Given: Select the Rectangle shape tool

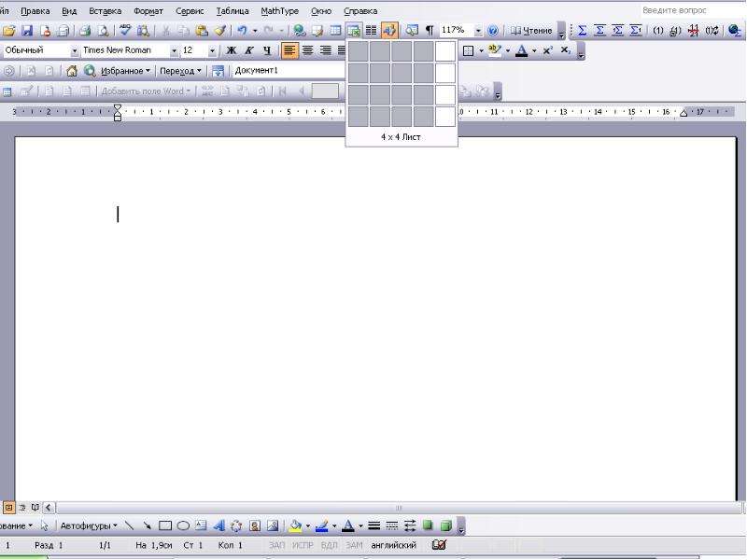Looking at the screenshot, I should [x=165, y=525].
